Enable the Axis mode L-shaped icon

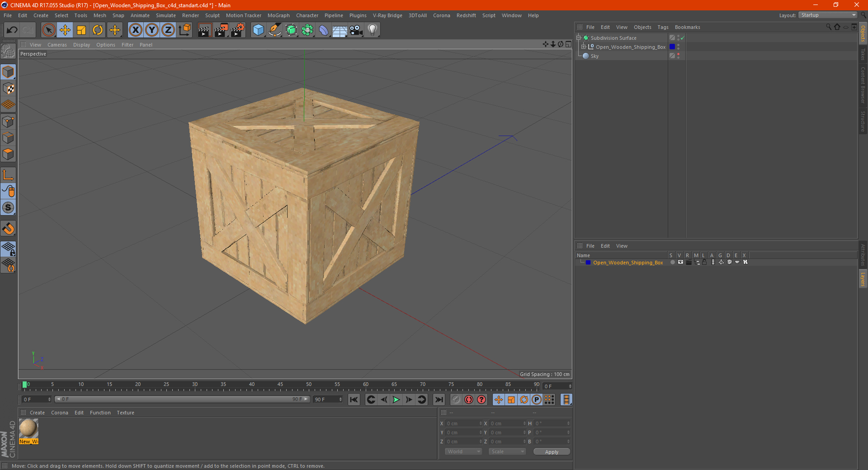pyautogui.click(x=8, y=175)
